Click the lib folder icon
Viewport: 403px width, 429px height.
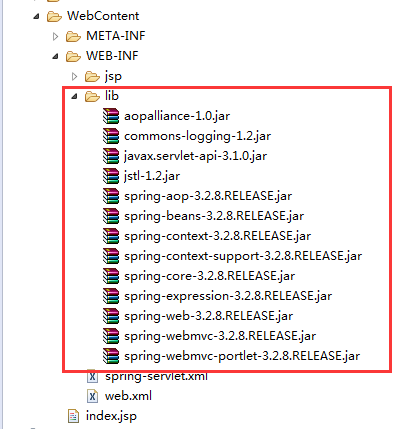coord(92,97)
